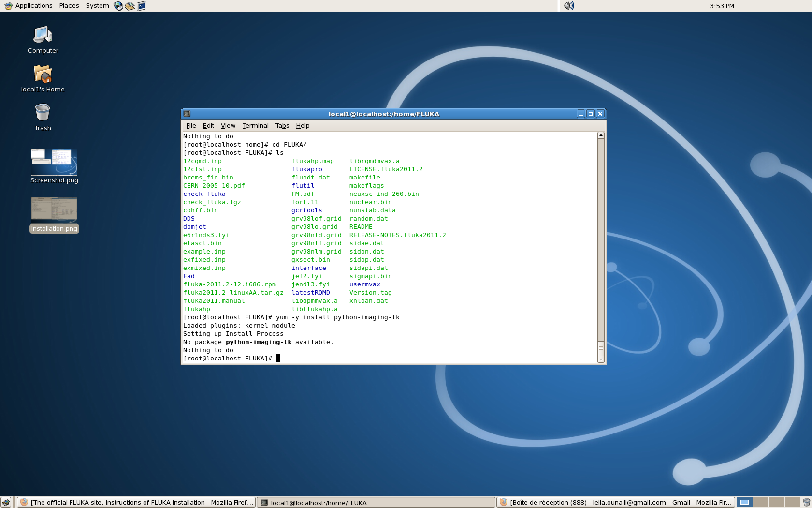This screenshot has height=508, width=812.
Task: Select the fourth workspace in switcher
Action: click(792, 502)
